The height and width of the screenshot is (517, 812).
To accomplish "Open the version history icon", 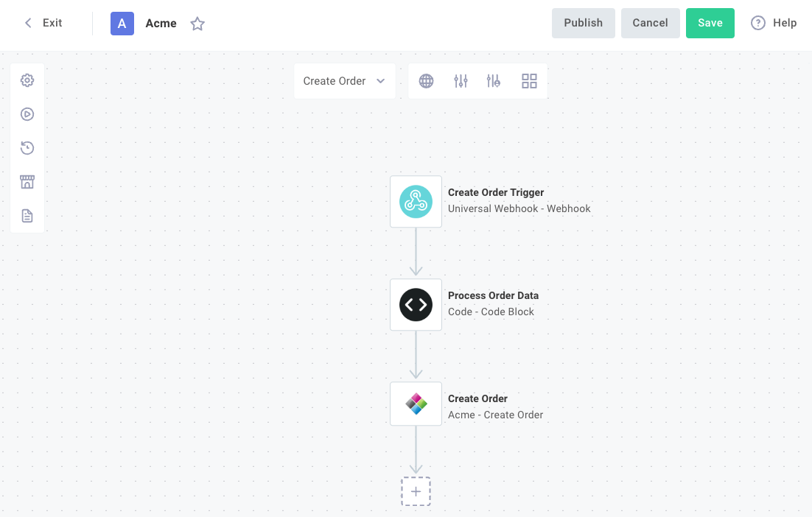I will 27,148.
